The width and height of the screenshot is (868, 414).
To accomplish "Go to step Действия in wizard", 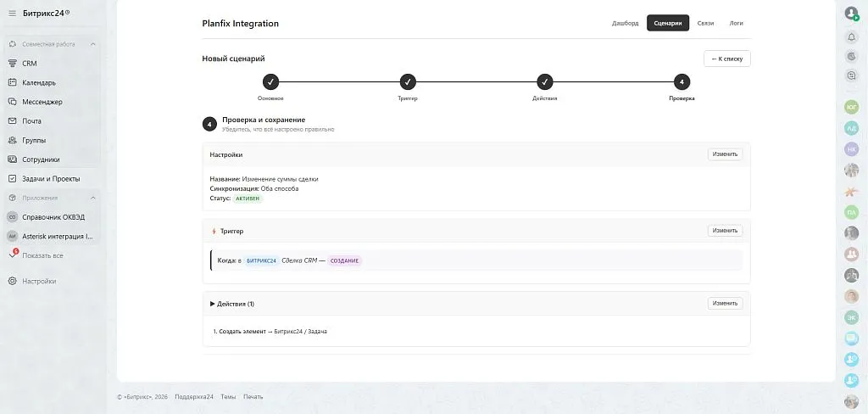I will 545,82.
